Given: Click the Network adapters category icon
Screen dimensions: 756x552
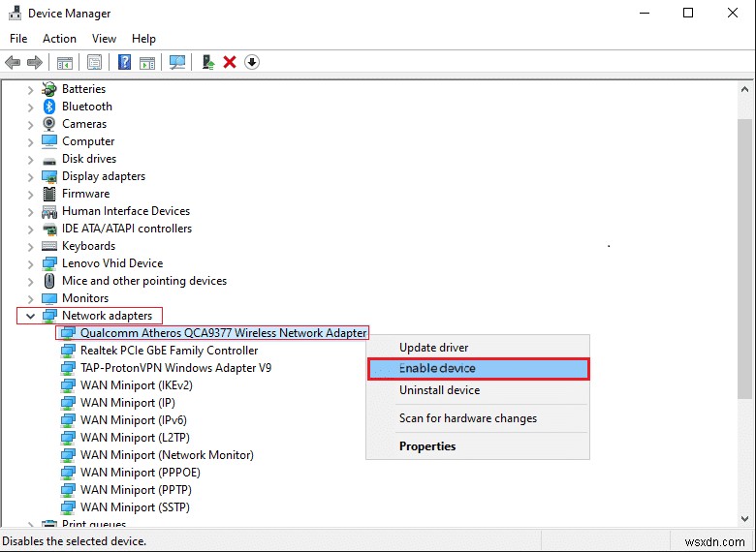Looking at the screenshot, I should point(49,316).
